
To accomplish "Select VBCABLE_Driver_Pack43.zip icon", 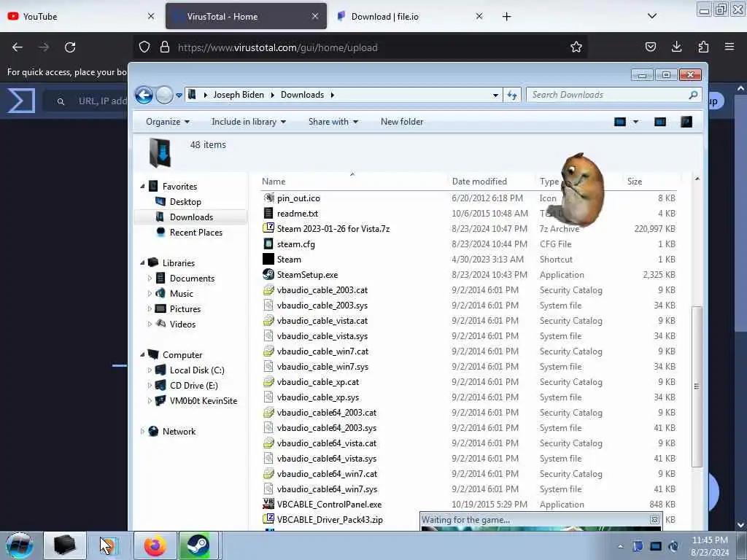I will pyautogui.click(x=268, y=519).
